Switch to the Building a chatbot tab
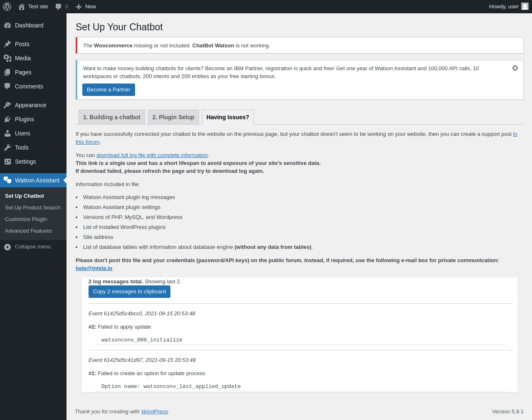The width and height of the screenshot is (532, 420). click(111, 117)
